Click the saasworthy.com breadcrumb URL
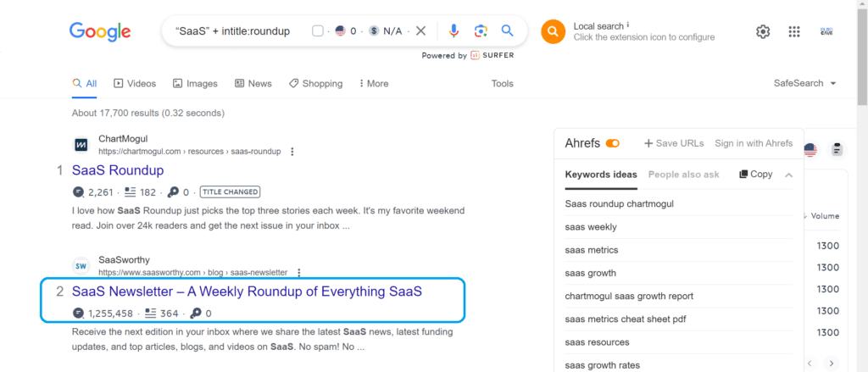Image resolution: width=868 pixels, height=372 pixels. 193,272
